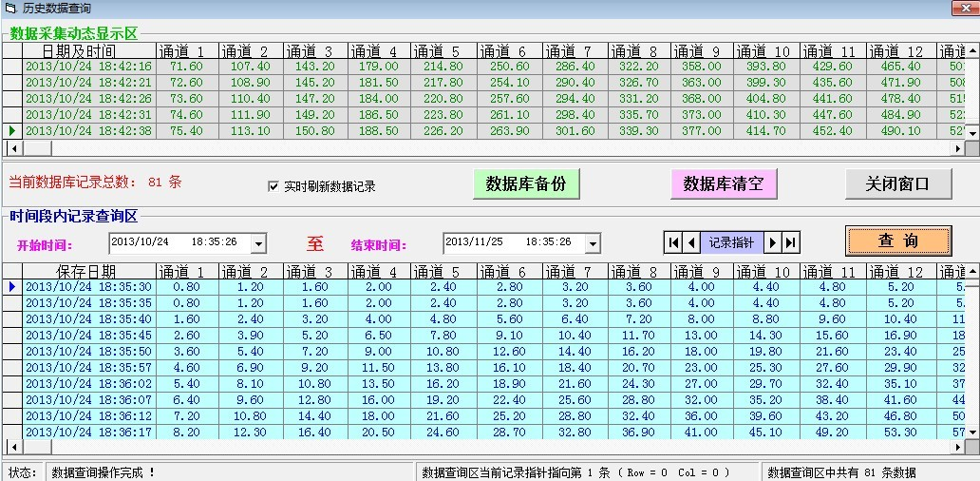980x481 pixels.
Task: Click the window title bar icon
Action: pyautogui.click(x=9, y=8)
